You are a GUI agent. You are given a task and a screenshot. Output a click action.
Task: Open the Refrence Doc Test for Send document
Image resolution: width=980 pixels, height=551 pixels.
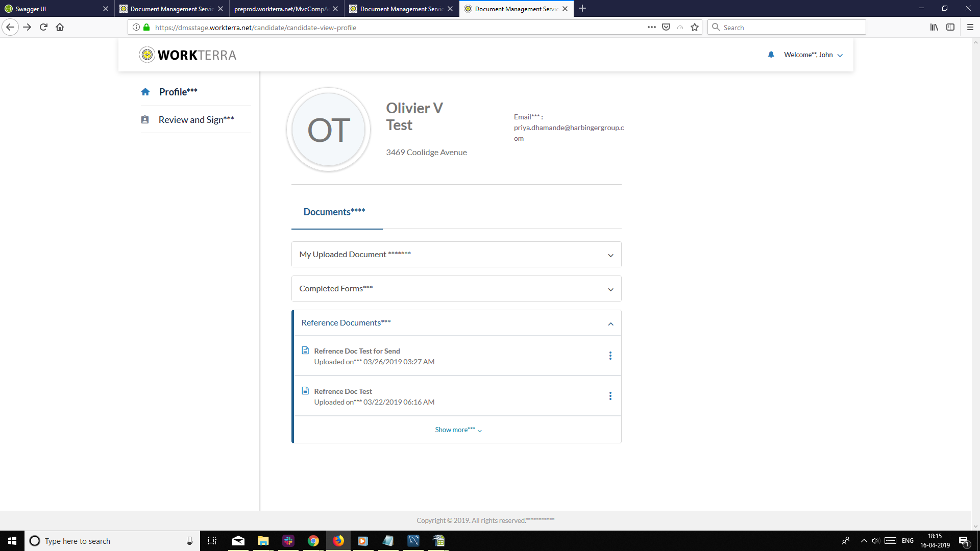pos(357,351)
